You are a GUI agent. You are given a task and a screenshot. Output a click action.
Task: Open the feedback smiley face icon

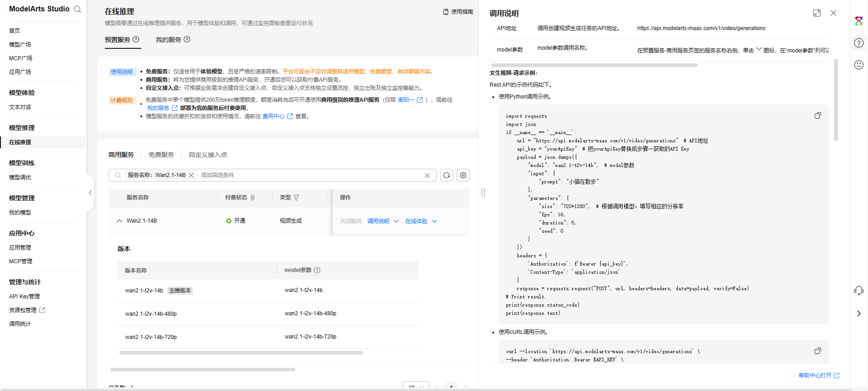pyautogui.click(x=859, y=65)
